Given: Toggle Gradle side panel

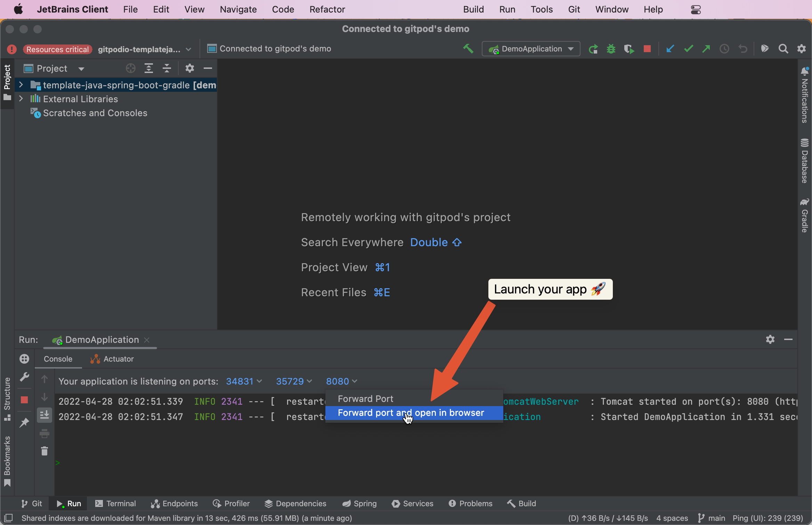Looking at the screenshot, I should pos(804,215).
